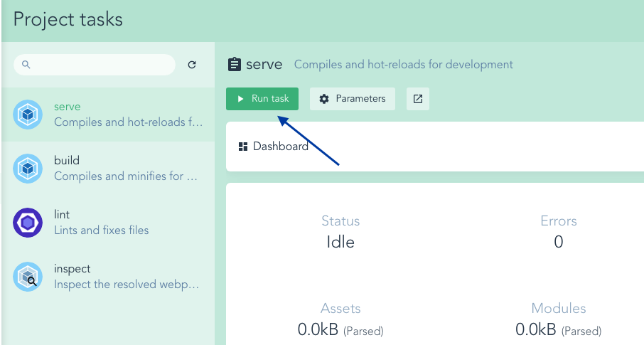Click the 'Project tasks' heading
The width and height of the screenshot is (644, 345).
pos(68,19)
